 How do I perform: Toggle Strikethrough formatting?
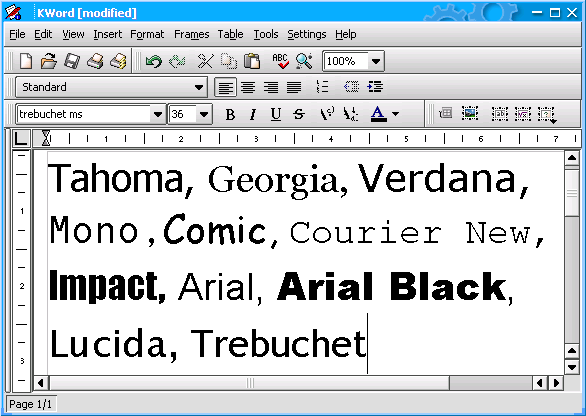(x=299, y=114)
